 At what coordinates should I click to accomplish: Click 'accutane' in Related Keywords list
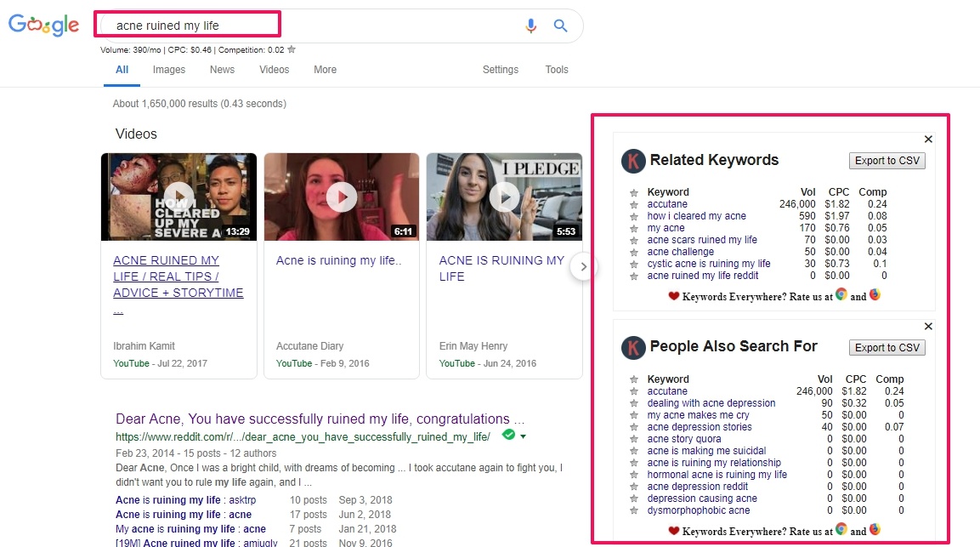coord(667,204)
